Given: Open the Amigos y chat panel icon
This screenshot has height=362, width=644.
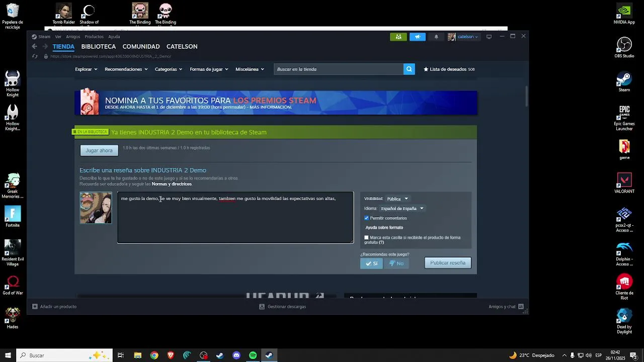Looking at the screenshot, I should click(521, 306).
